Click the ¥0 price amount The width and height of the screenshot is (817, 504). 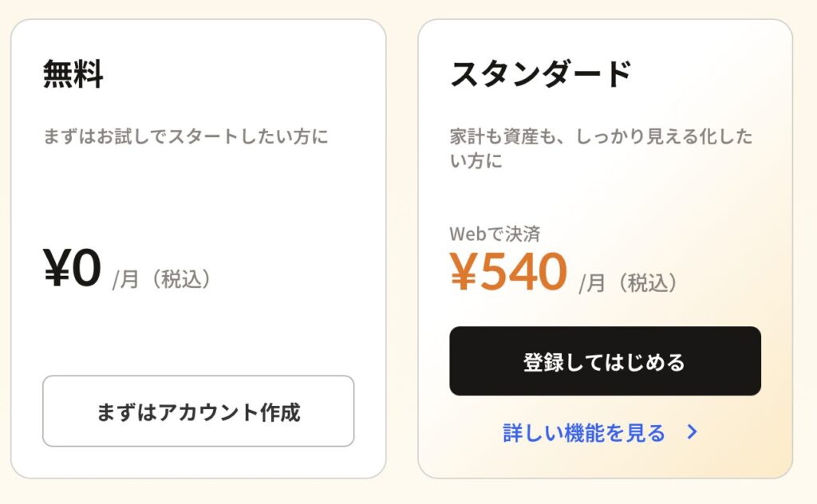click(x=72, y=269)
